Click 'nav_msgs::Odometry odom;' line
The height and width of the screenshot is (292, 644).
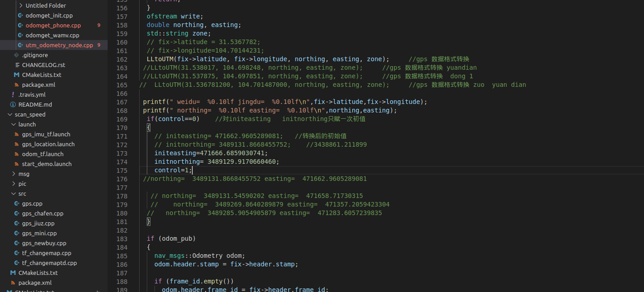tap(200, 256)
